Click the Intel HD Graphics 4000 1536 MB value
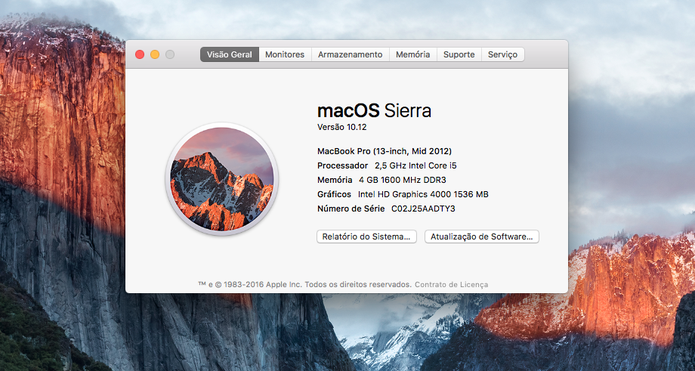Screen dimensions: 695x371 pos(423,194)
